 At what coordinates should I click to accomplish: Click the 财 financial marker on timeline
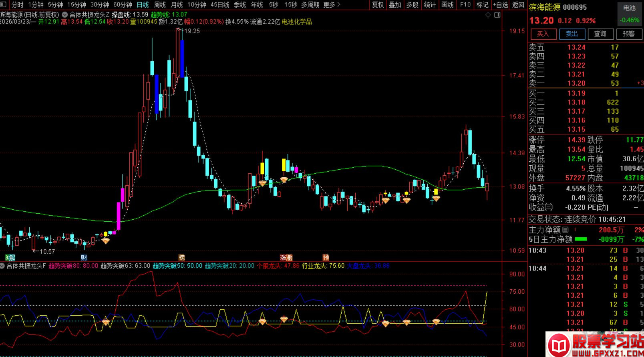84,257
